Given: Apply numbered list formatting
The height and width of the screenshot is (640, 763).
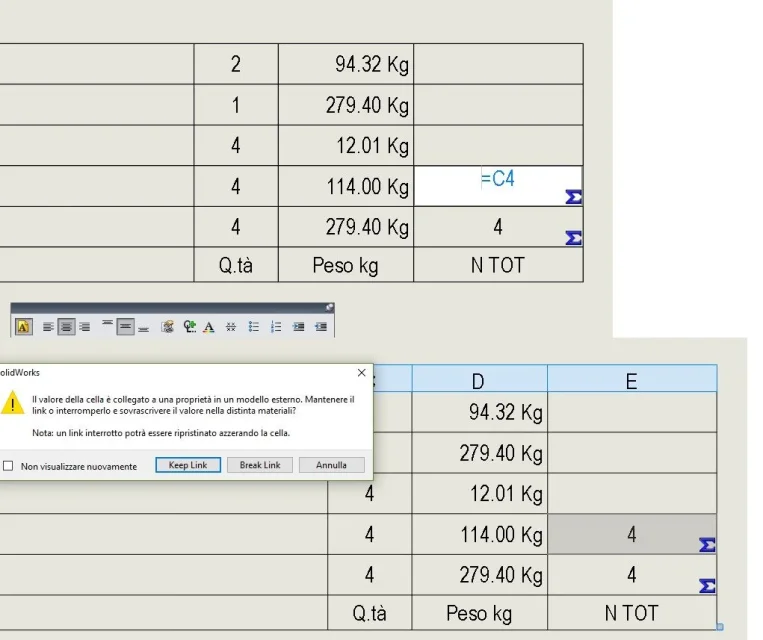Looking at the screenshot, I should [276, 327].
